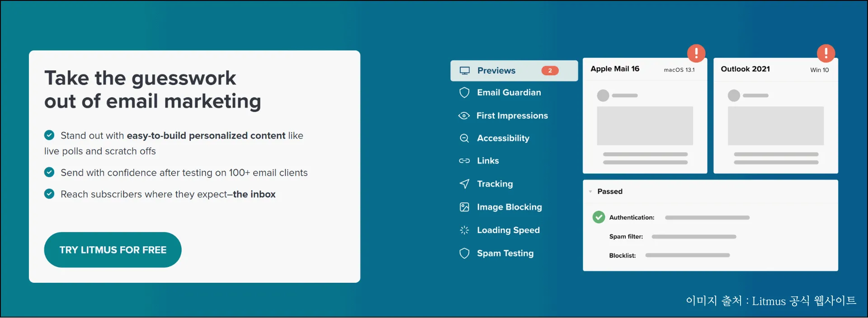Click the First Impressions eye icon
This screenshot has height=318, width=868.
tap(464, 116)
